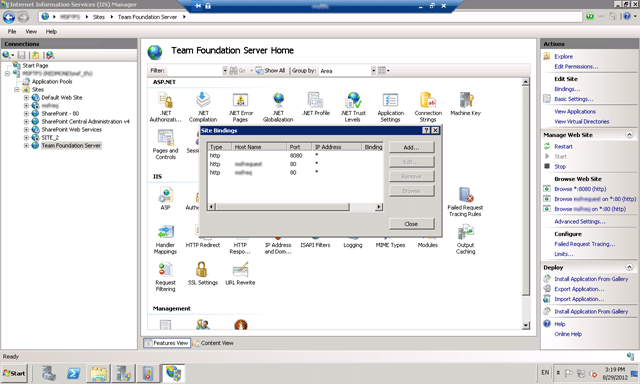
Task: Collapse the Deploy section
Action: coord(629,267)
